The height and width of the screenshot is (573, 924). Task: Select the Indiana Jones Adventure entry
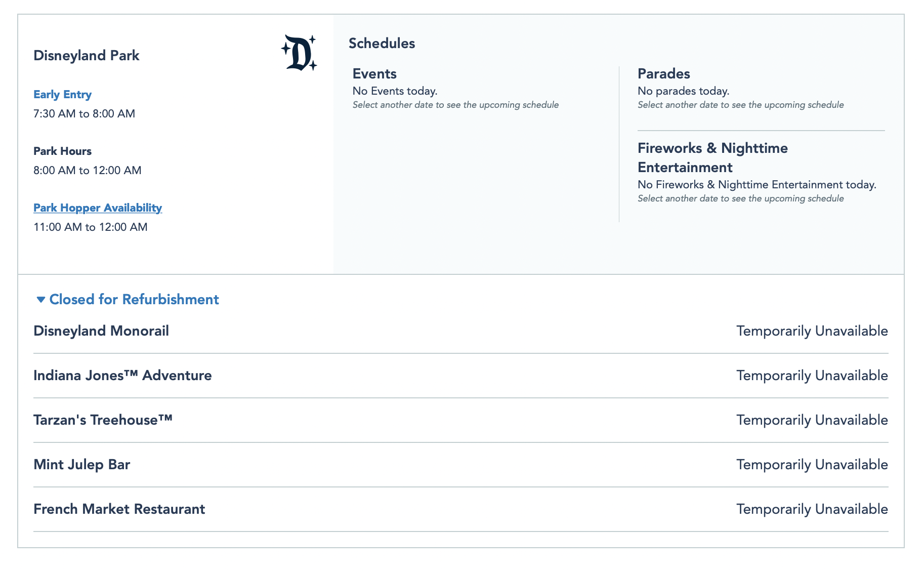122,376
